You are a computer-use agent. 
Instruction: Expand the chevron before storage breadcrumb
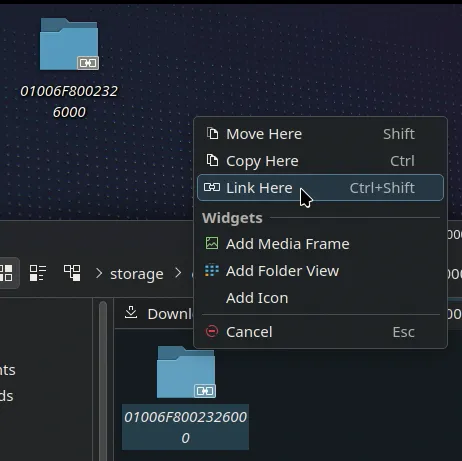99,273
